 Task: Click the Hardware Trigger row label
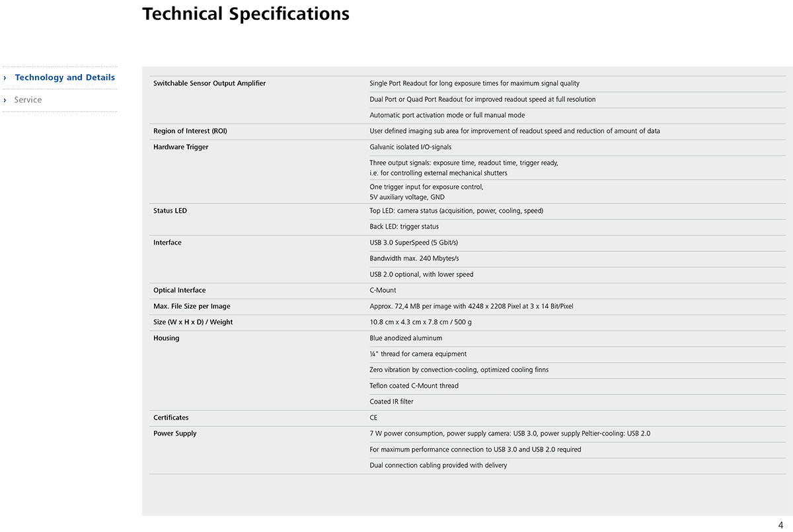coord(180,147)
